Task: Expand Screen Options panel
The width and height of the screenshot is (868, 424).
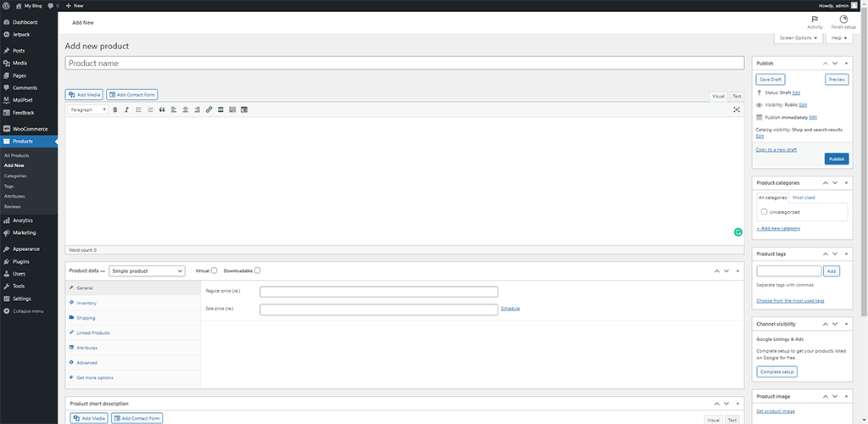Action: point(798,38)
